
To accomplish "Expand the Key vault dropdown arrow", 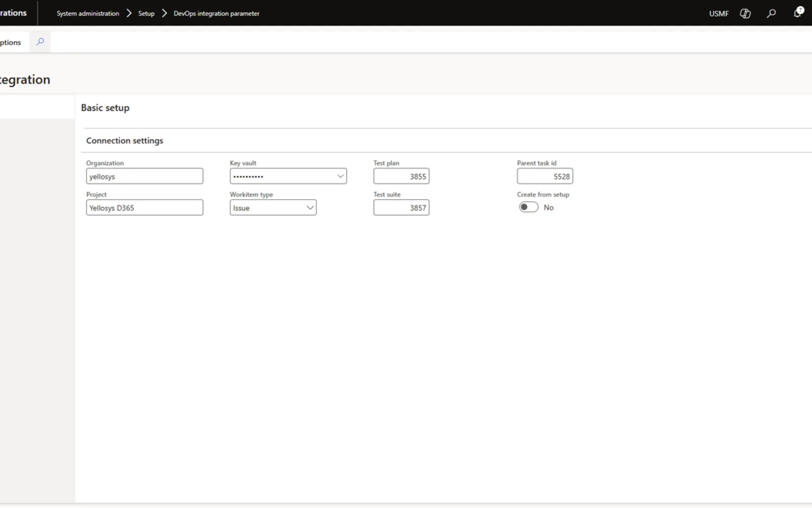I will pos(341,176).
